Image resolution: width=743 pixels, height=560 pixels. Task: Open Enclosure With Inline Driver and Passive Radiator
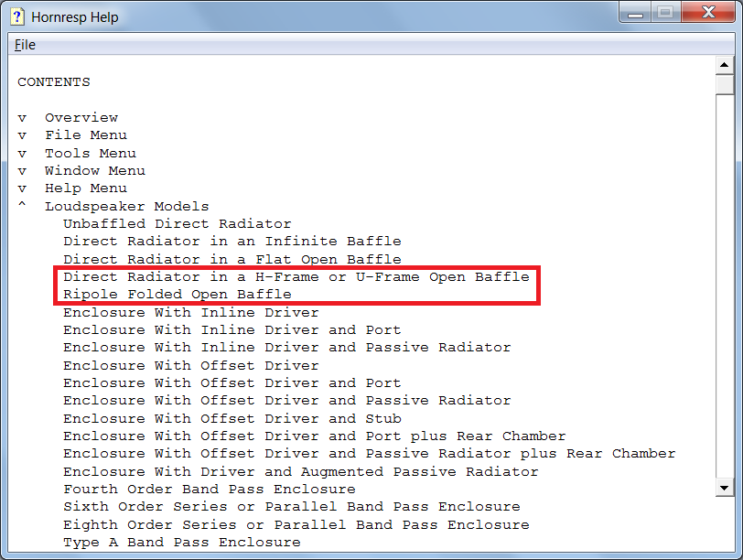click(x=287, y=348)
